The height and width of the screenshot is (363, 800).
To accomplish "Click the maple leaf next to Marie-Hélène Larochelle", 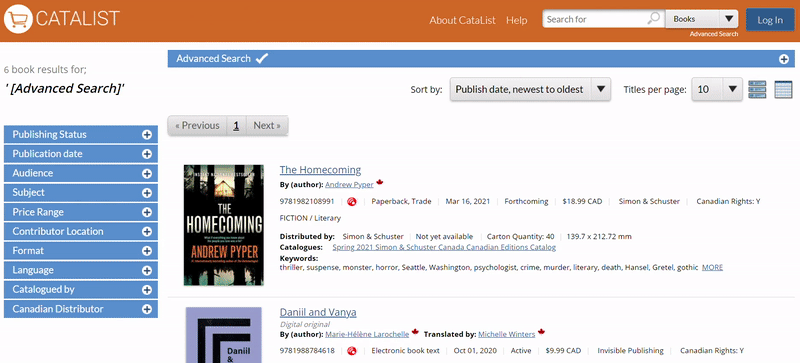I will tap(415, 332).
